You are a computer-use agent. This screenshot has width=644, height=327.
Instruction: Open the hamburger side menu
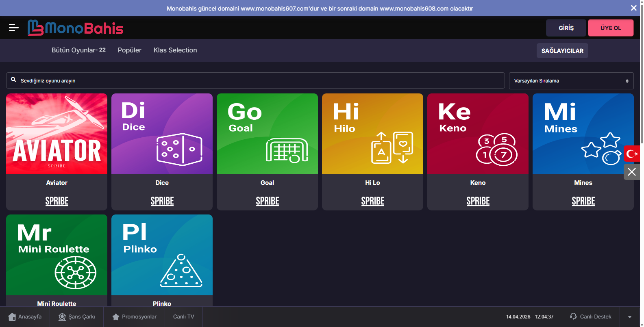(13, 28)
